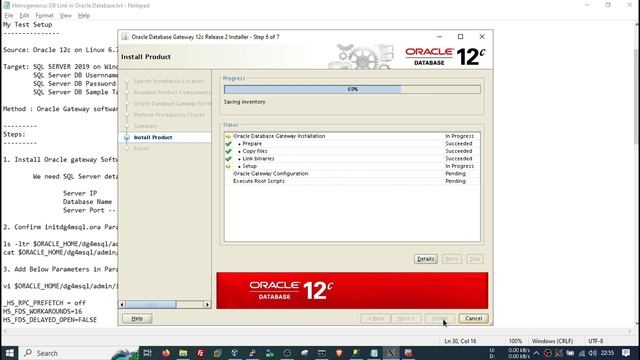
Task: Click in-progress arrow icon beside Setup
Action: pos(228,166)
